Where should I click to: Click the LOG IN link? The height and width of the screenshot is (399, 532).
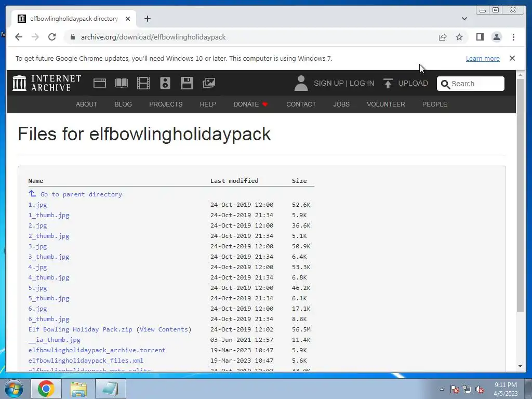(362, 83)
